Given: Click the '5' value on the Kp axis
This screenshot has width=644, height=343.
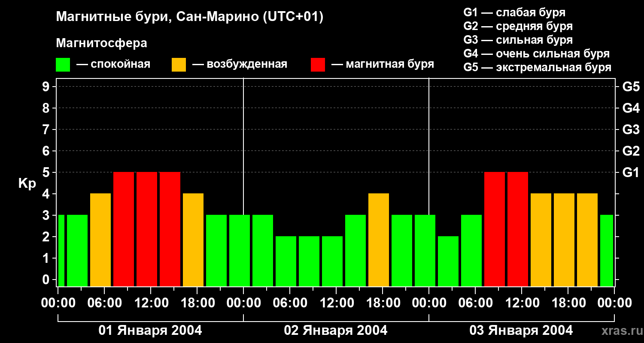Looking at the screenshot, I should point(47,172).
